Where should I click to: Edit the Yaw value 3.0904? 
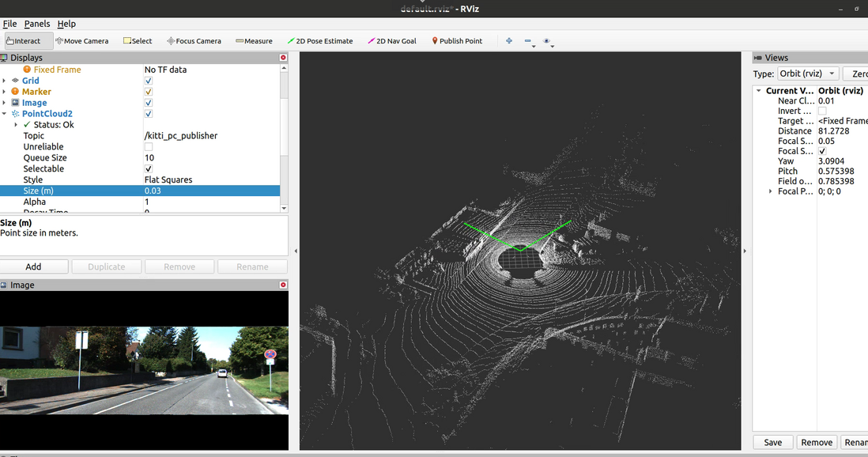(843, 161)
